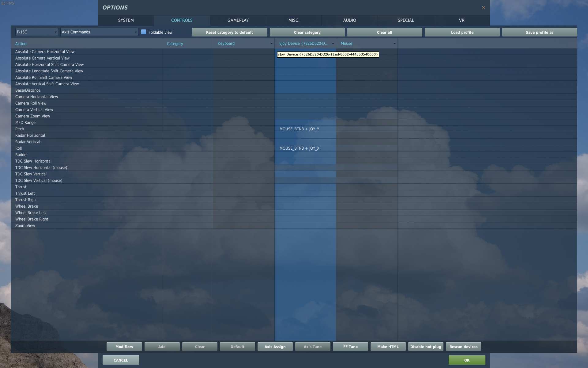Screen dimensions: 588x368
Task: Click Save profile as button
Action: click(539, 32)
